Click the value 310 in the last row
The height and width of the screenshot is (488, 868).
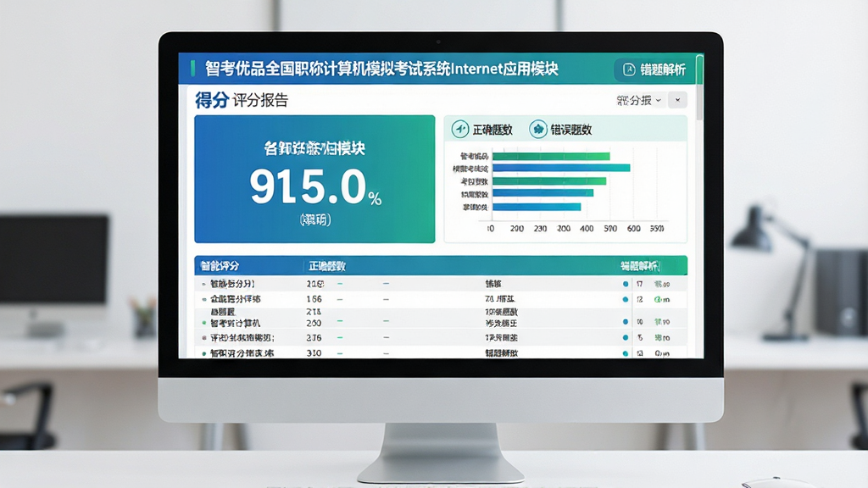[x=314, y=352]
